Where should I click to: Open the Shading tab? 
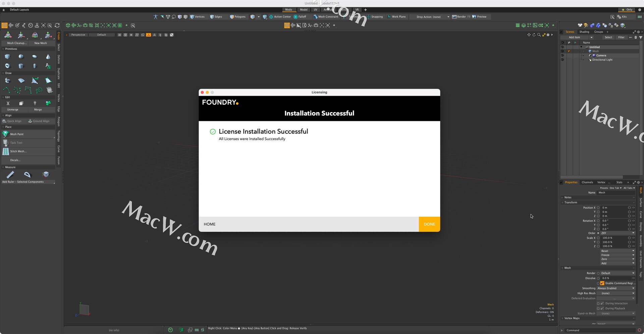tap(584, 32)
